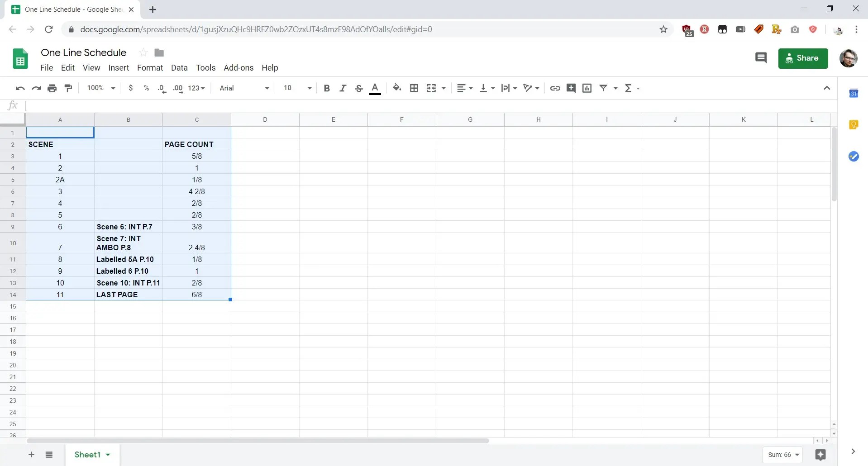Format as percent
This screenshot has height=466, width=868.
tap(146, 88)
